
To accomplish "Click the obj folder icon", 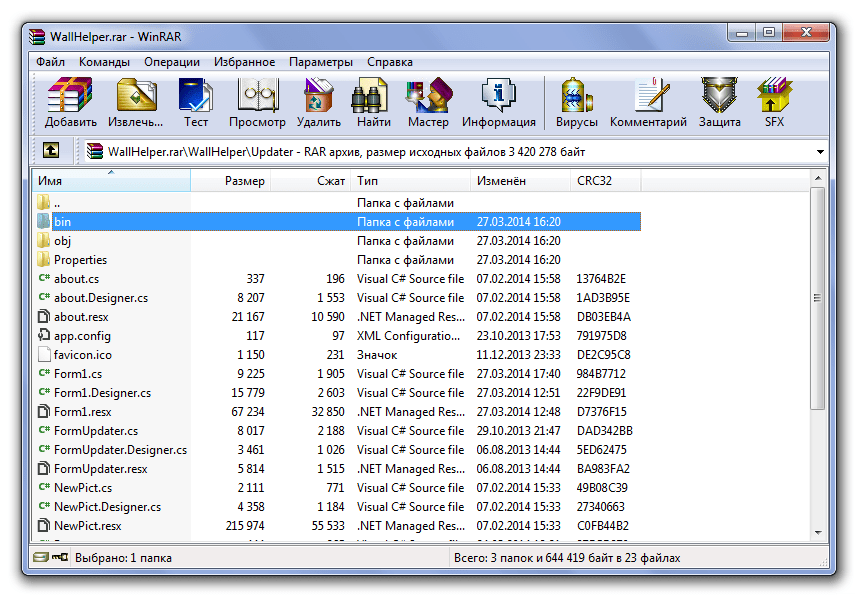I will point(44,240).
